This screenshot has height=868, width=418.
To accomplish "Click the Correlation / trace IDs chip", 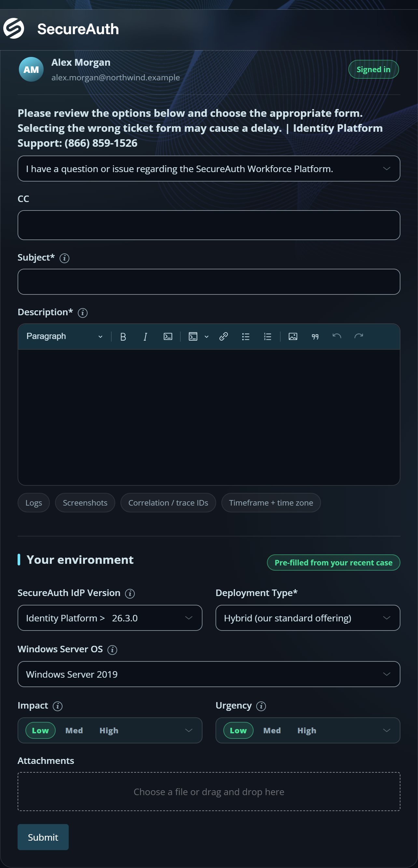I will 168,503.
